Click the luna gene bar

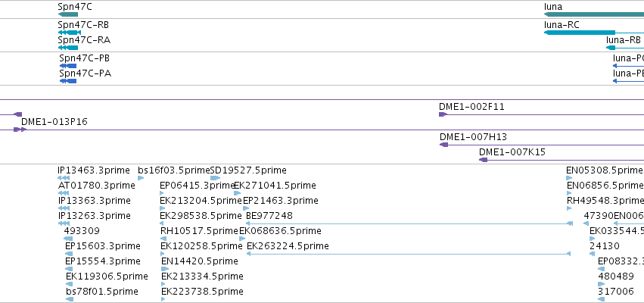click(x=594, y=14)
